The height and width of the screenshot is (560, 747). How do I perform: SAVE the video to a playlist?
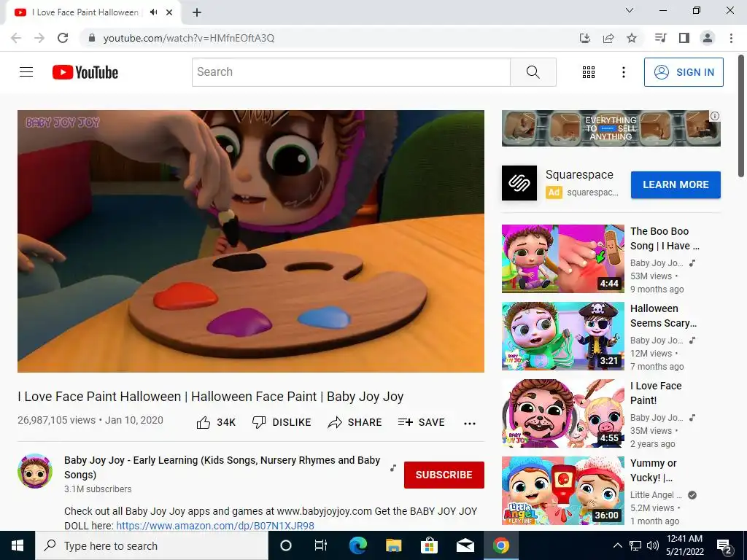(421, 422)
